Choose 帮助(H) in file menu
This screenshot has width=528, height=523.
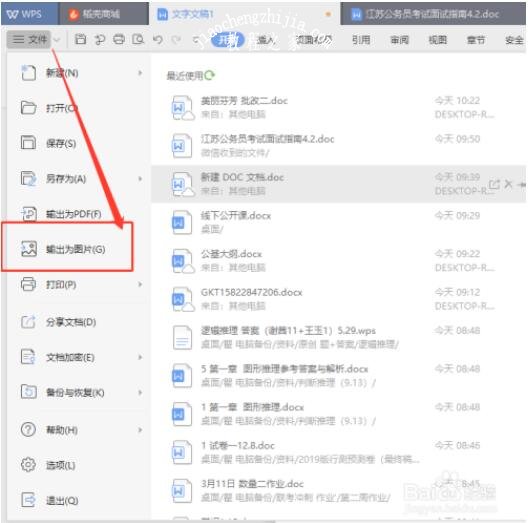pos(77,430)
